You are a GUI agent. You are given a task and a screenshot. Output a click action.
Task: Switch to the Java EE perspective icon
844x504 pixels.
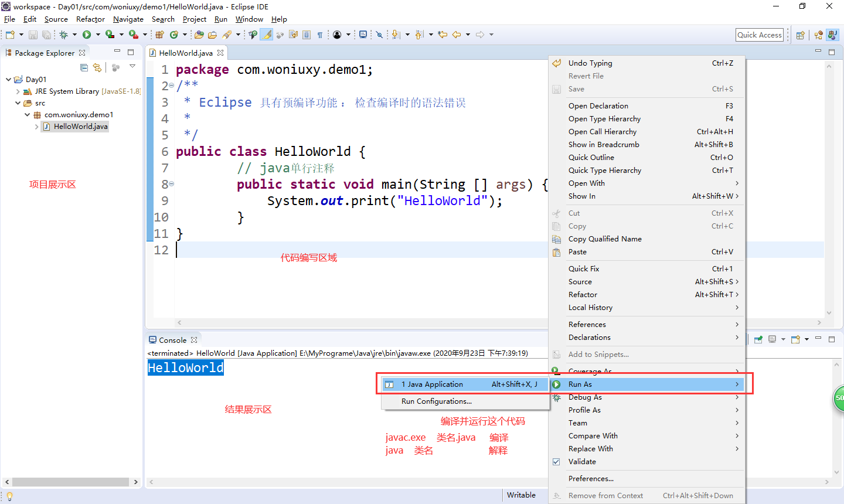point(819,35)
